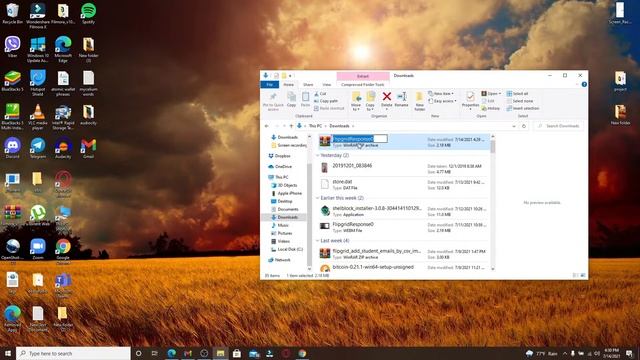Screen dimensions: 640x360
Task: Open the Viber desktop icon
Action: pyautogui.click(x=12, y=47)
